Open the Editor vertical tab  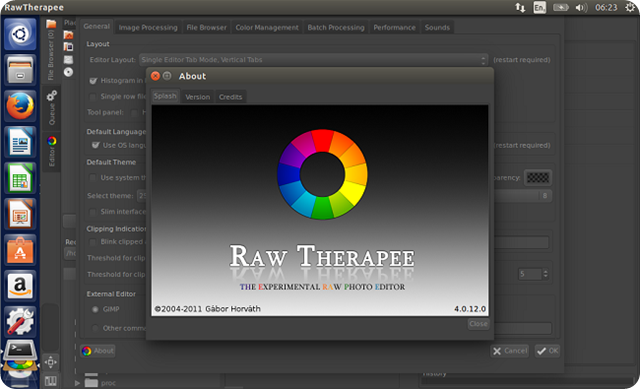point(51,151)
